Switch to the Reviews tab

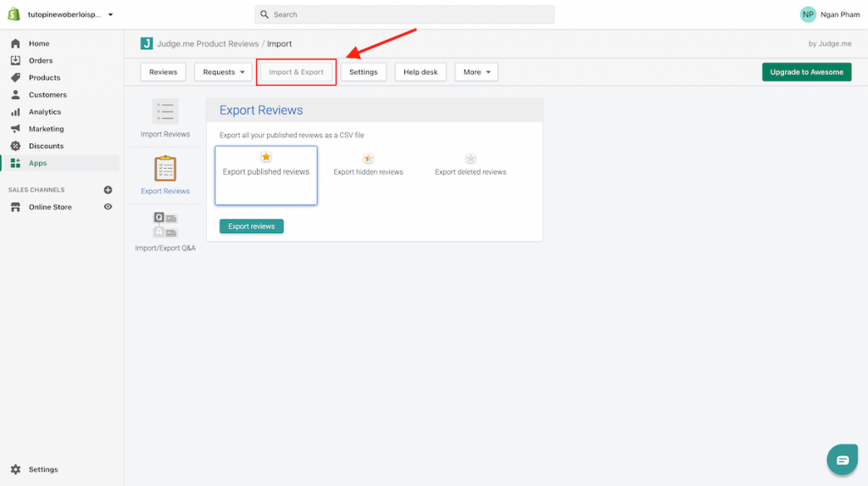click(164, 72)
